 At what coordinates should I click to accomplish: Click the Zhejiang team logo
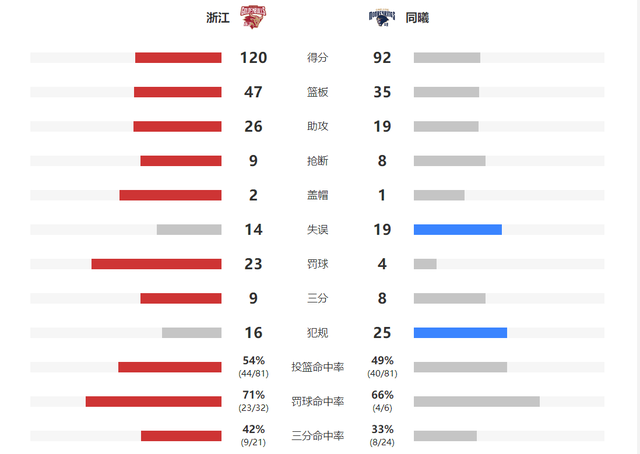click(x=254, y=18)
